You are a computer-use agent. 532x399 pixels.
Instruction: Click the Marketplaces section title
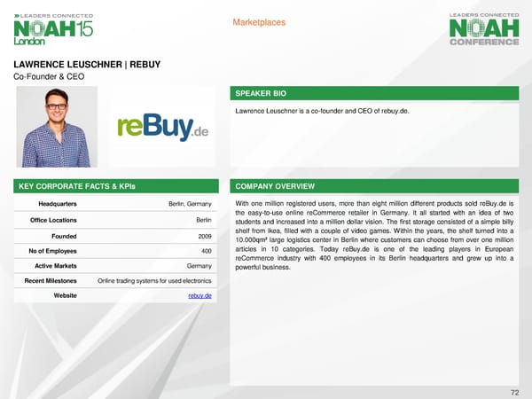pyautogui.click(x=259, y=22)
